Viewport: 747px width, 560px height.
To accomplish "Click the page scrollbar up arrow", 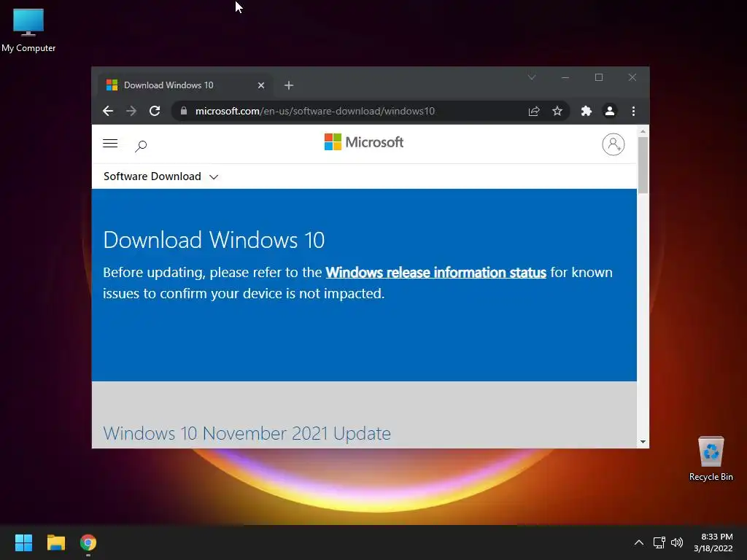I will click(x=643, y=131).
